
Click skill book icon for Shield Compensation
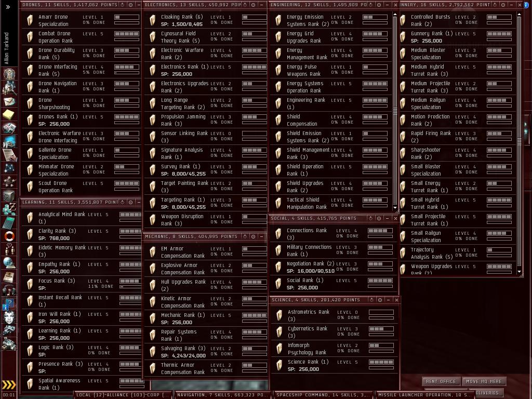click(x=278, y=120)
